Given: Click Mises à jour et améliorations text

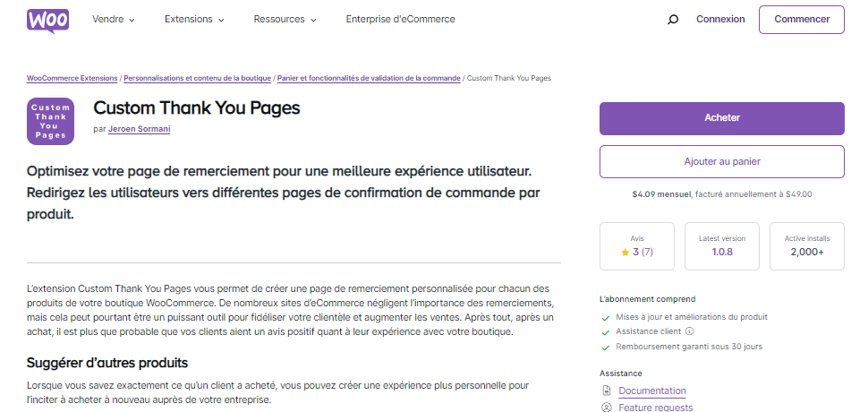Looking at the screenshot, I should coord(692,317).
